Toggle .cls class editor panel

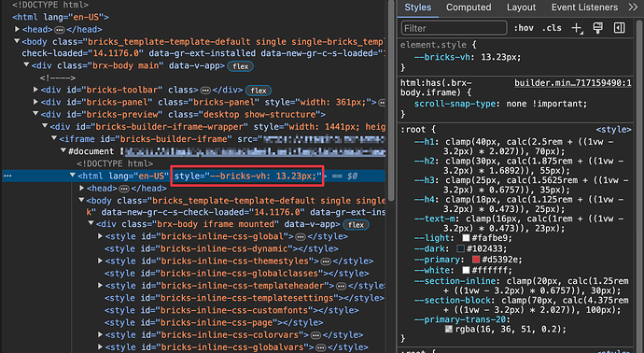click(x=552, y=28)
